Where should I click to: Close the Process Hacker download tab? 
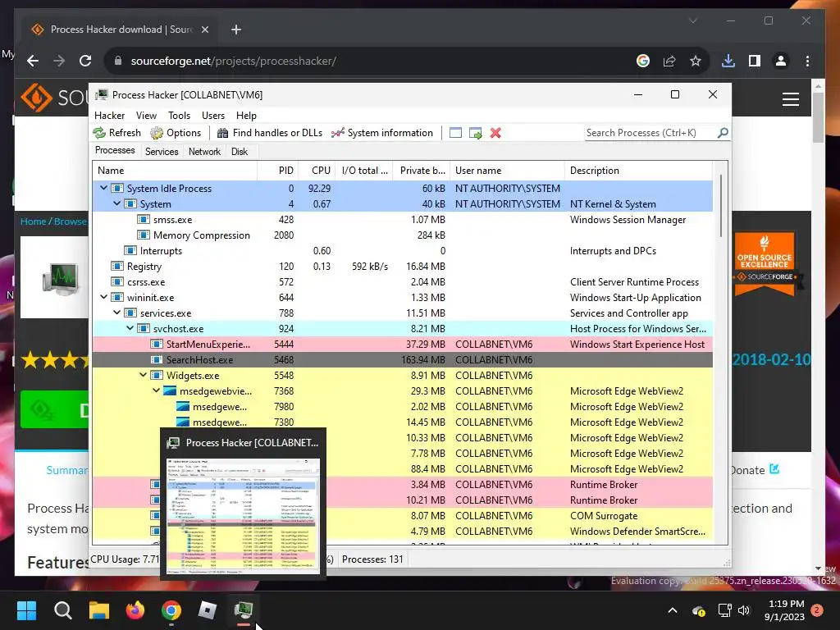tap(204, 30)
